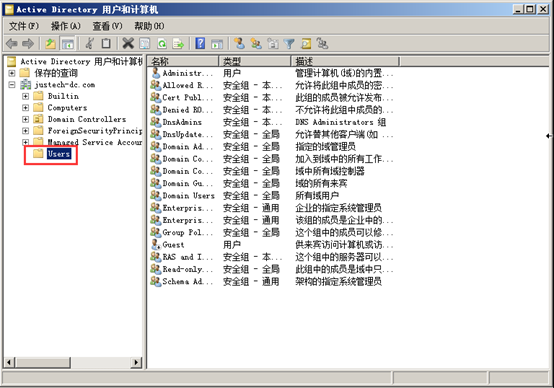
Task: Collapse the justech-dc.com domain node
Action: (x=12, y=85)
